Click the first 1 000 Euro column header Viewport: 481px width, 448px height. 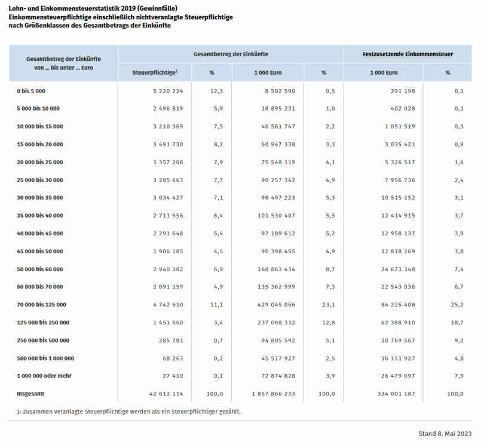pyautogui.click(x=268, y=73)
